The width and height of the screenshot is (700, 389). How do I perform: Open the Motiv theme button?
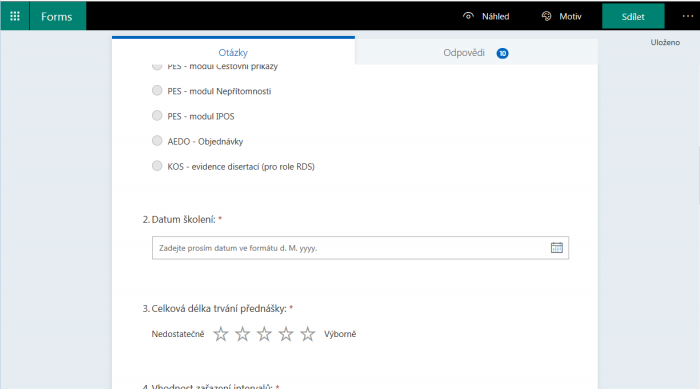562,16
